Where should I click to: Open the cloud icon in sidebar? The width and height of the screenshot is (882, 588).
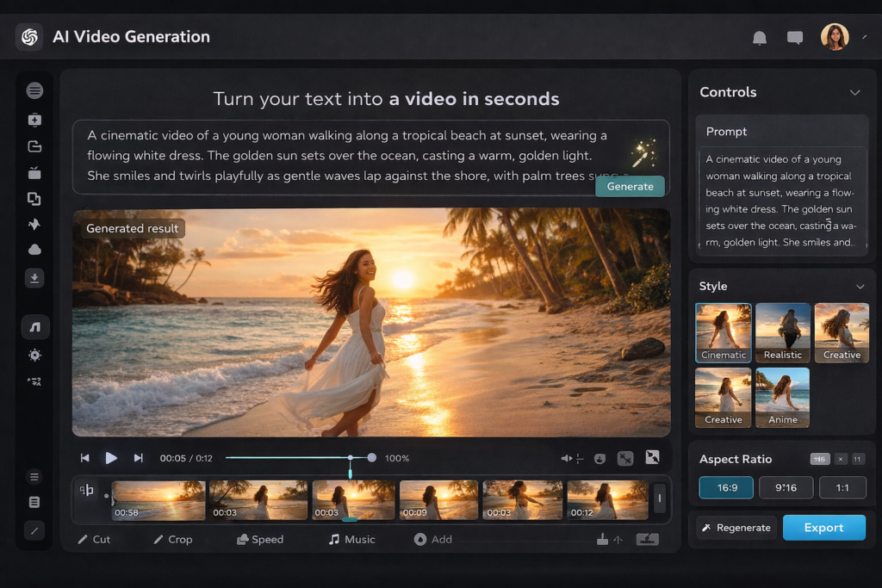[x=35, y=250]
